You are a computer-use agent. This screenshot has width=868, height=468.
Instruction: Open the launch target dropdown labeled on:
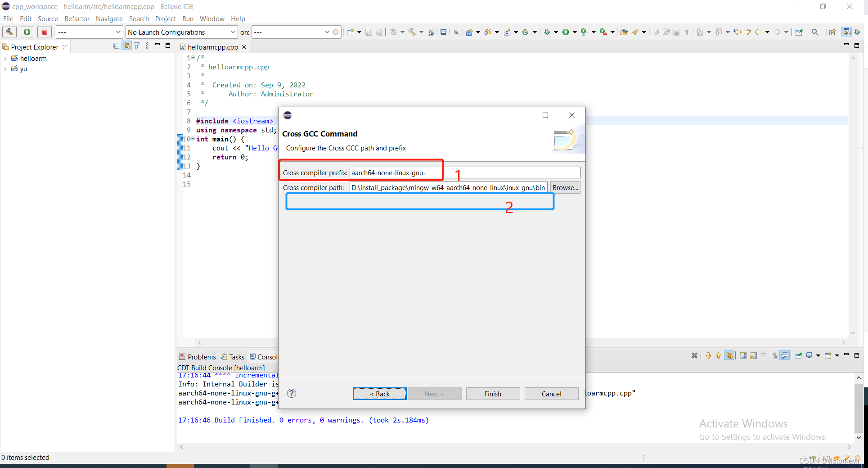coord(327,32)
